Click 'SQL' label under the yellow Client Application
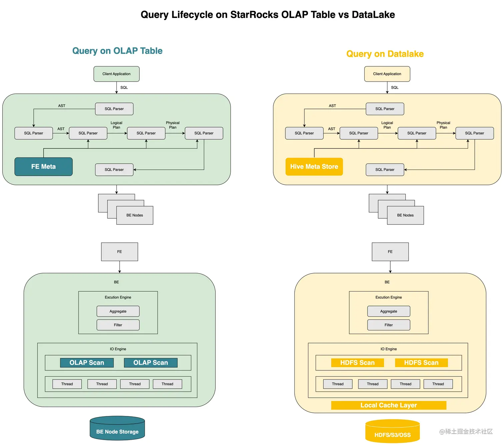 click(x=395, y=88)
